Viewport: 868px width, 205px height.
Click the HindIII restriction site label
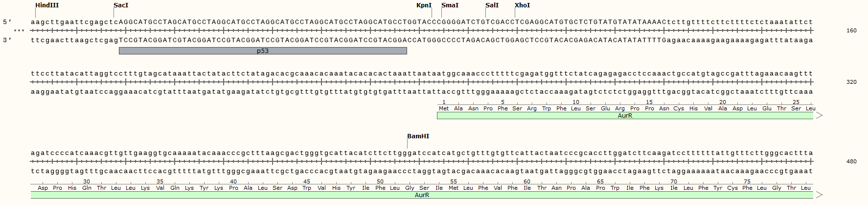47,5
